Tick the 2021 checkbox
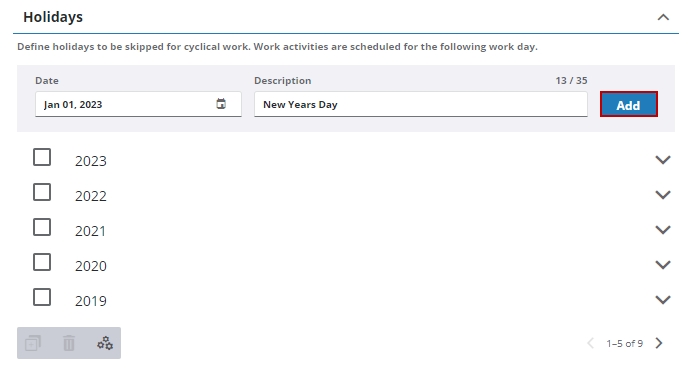Screen dimensions: 691x392 [x=42, y=227]
